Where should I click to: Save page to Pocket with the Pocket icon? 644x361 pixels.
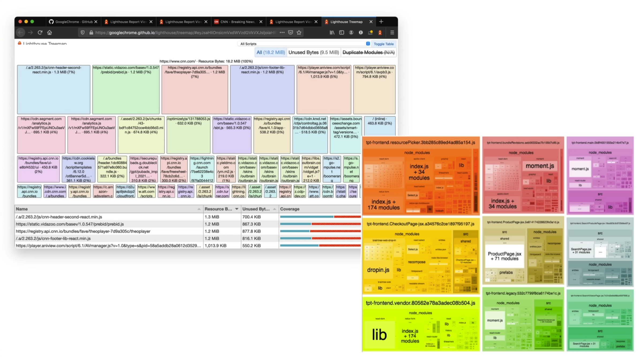pyautogui.click(x=291, y=32)
